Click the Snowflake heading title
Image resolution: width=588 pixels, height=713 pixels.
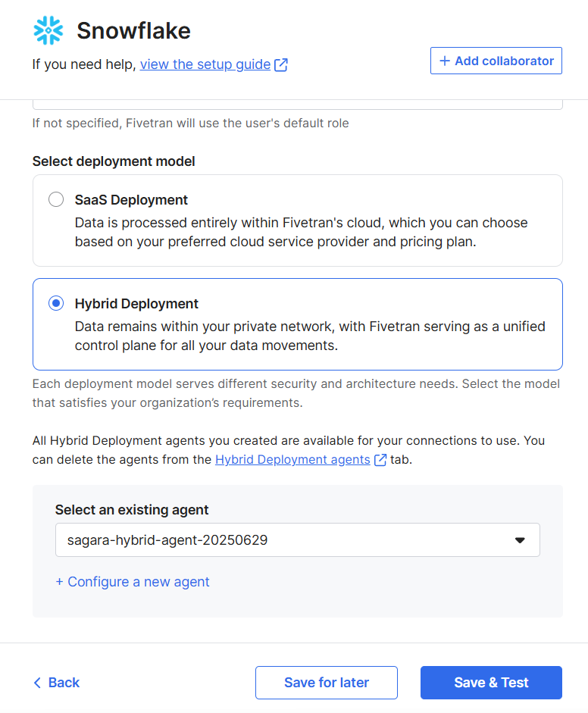tap(133, 31)
